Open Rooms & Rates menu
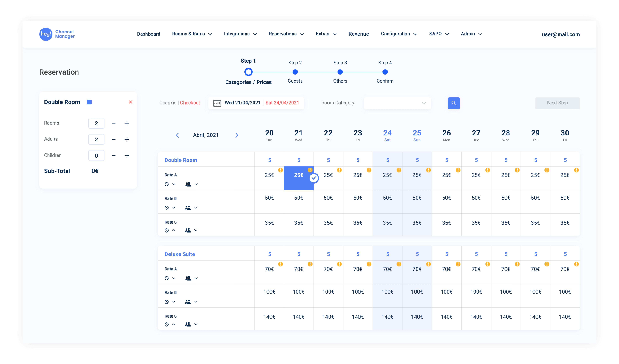The width and height of the screenshot is (619, 364). pos(192,34)
